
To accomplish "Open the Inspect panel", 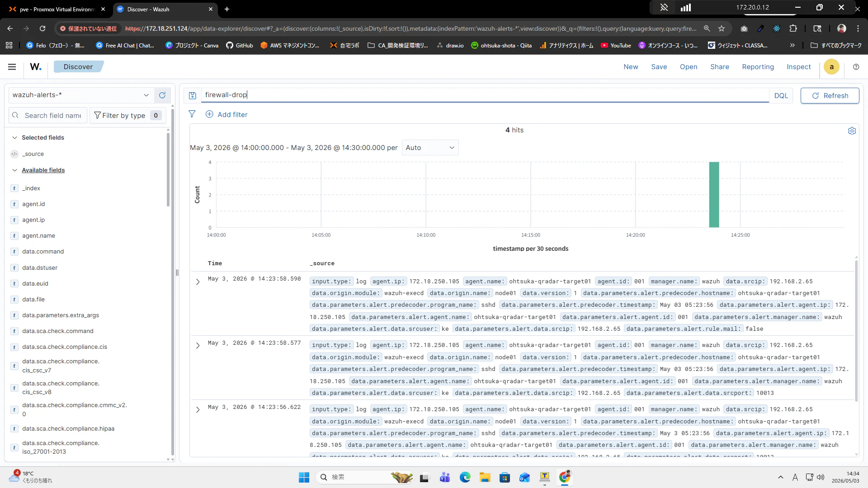I will click(x=798, y=67).
